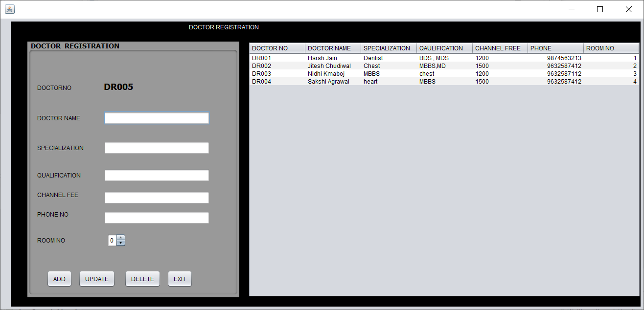Close the application window
The width and height of the screenshot is (644, 310).
pyautogui.click(x=629, y=9)
